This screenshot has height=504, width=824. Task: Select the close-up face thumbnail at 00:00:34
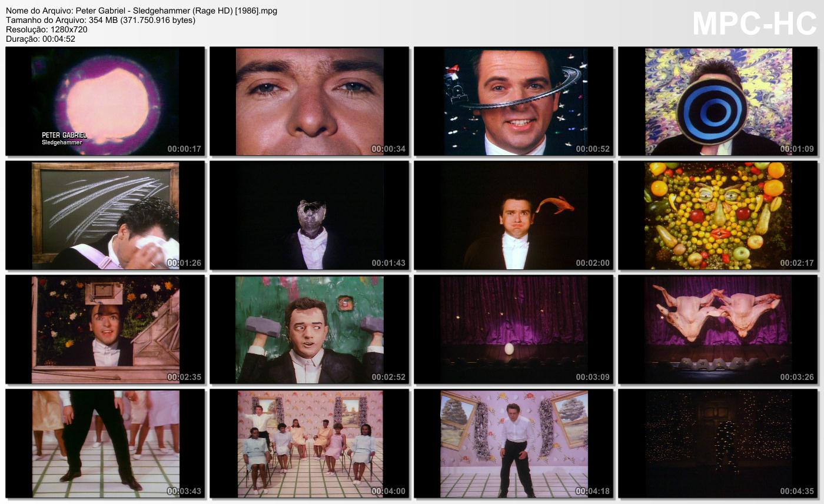(310, 101)
